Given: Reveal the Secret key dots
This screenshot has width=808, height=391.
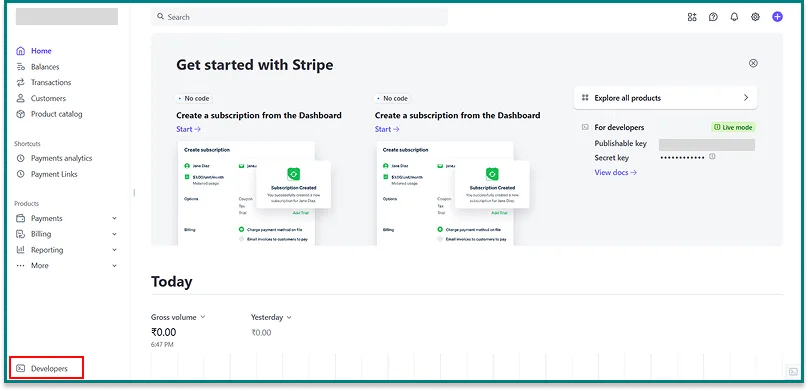Looking at the screenshot, I should tap(682, 157).
